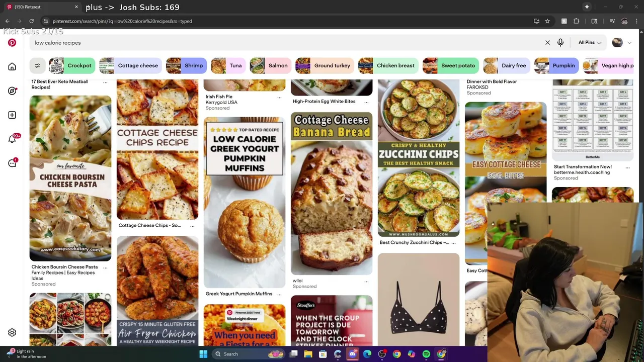
Task: Open the 17 Best Ever Keto Meatball Recipes link
Action: click(x=60, y=84)
